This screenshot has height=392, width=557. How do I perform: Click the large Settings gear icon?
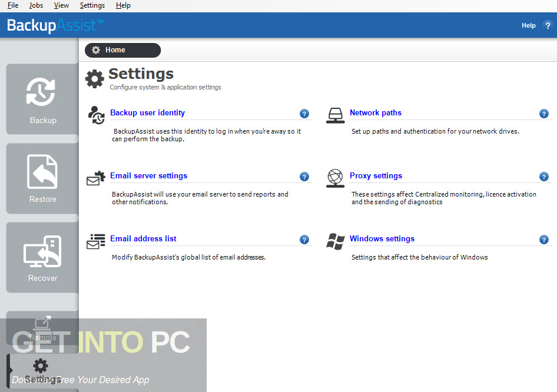(x=94, y=79)
